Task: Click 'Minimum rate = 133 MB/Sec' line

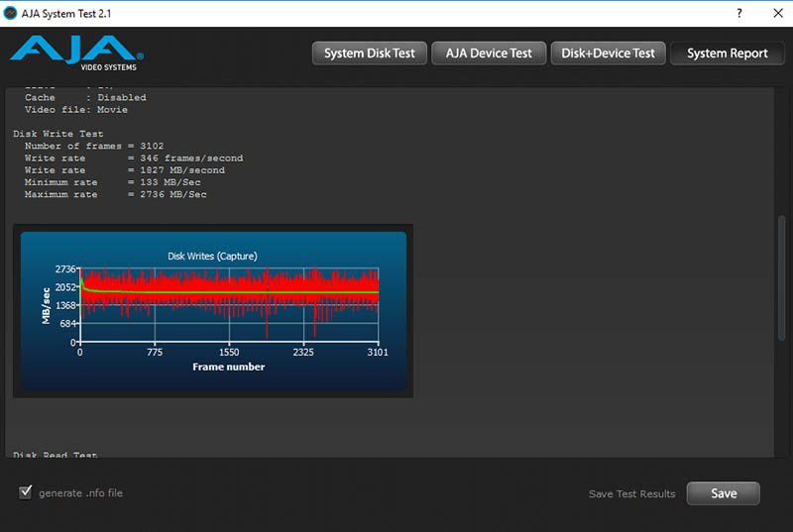Action: tap(113, 182)
